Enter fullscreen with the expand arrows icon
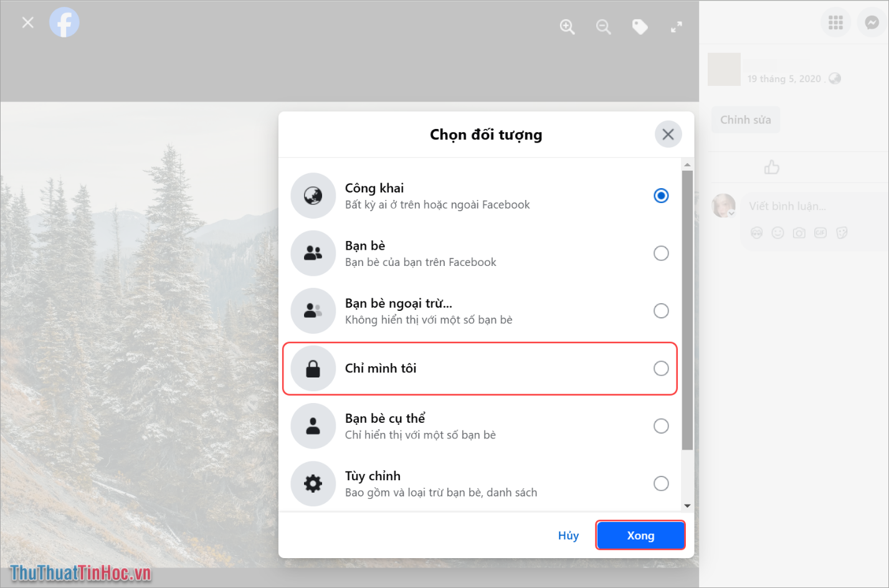889x588 pixels. pyautogui.click(x=676, y=27)
